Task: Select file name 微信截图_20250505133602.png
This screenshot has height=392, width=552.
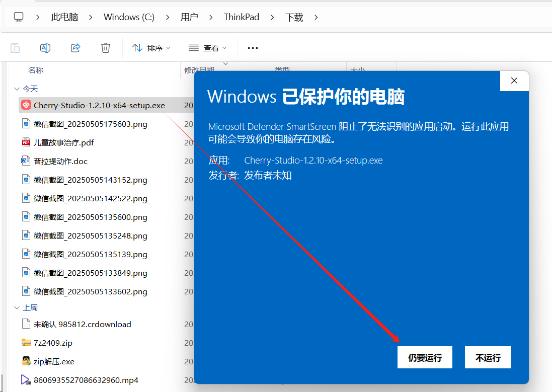Action: [91, 292]
